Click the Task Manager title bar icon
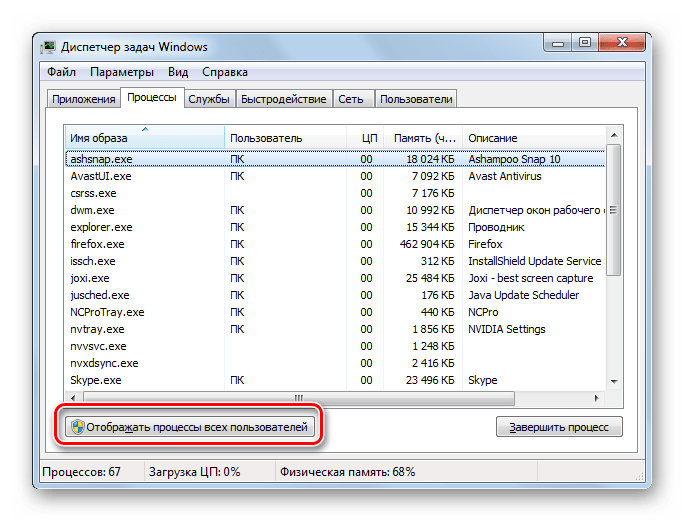The height and width of the screenshot is (522, 685). pos(48,47)
